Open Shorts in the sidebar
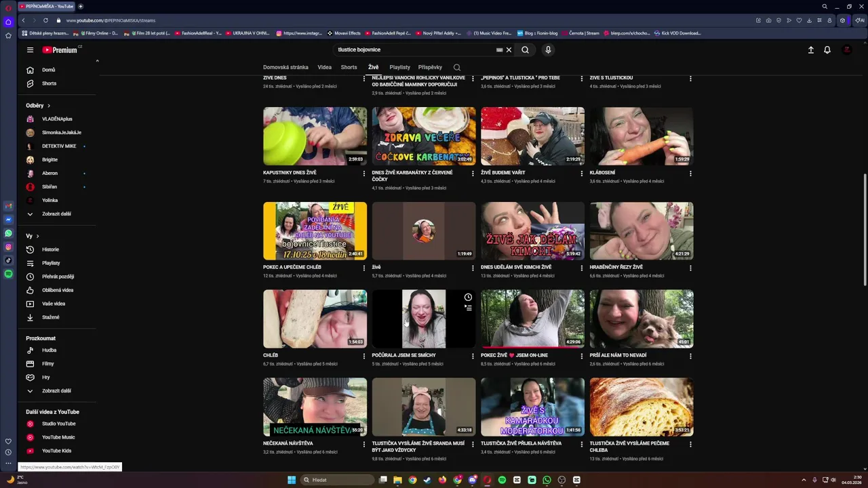Image resolution: width=868 pixels, height=488 pixels. 57,83
